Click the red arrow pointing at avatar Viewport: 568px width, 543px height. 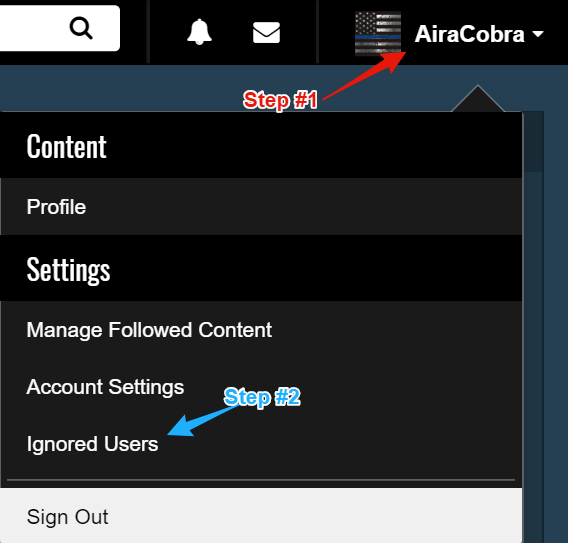click(364, 76)
